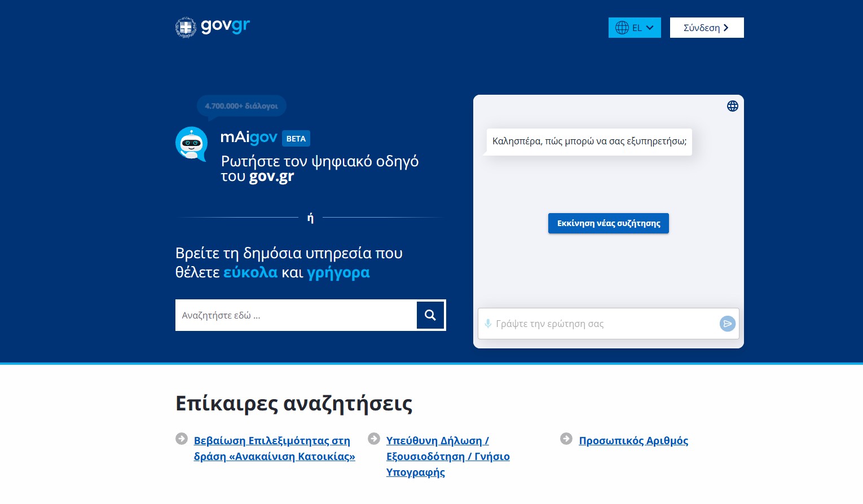Click the globe icon in the chat panel
This screenshot has width=863, height=504.
point(733,106)
